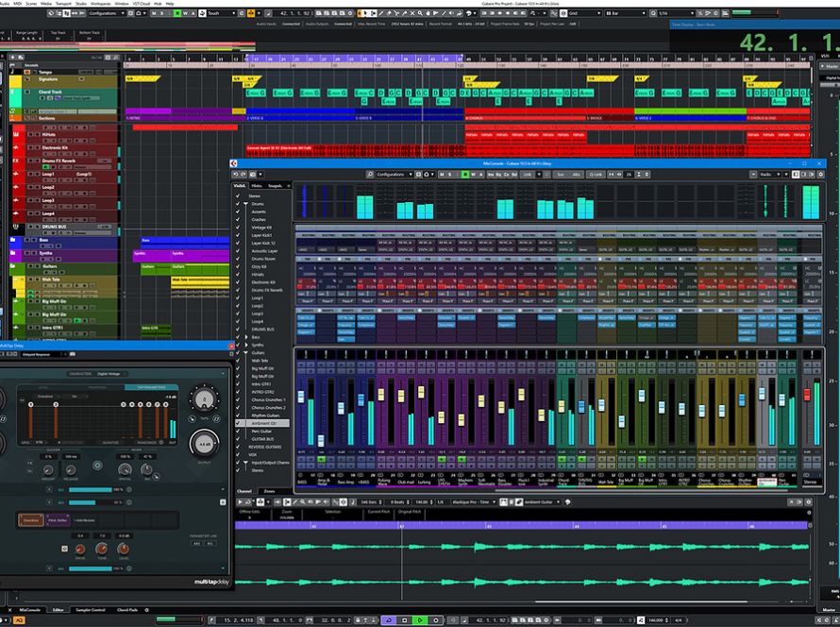
Task: Click the MixConsole redo arrow icon
Action: point(244,174)
